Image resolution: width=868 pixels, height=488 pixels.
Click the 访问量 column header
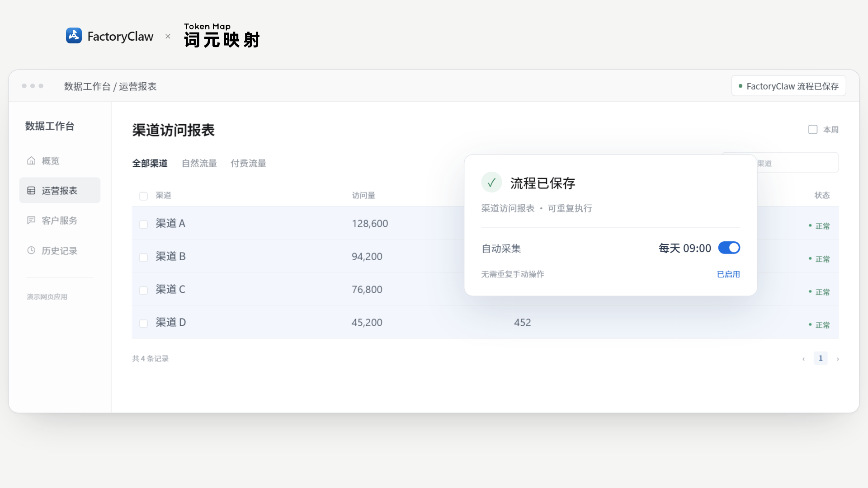point(363,195)
